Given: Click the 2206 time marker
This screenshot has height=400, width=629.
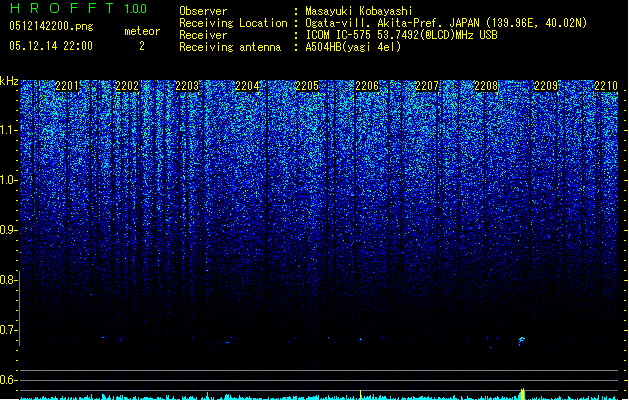Looking at the screenshot, I should pos(367,85).
